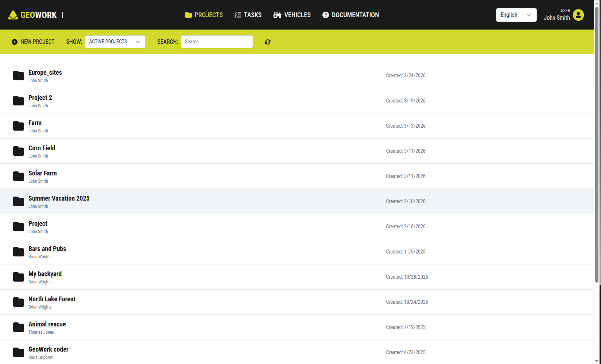Click Created: 3/24/2026 date text
601x364 pixels.
click(x=406, y=75)
